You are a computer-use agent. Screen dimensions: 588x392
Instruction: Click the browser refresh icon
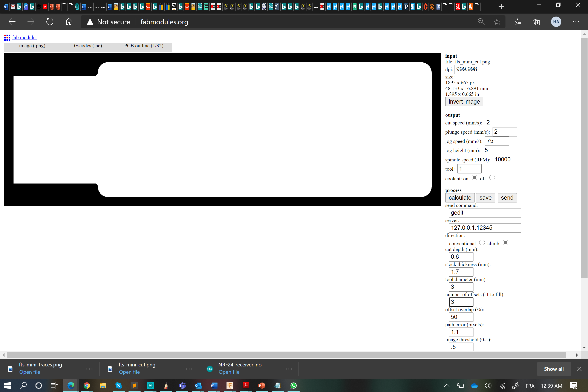pos(50,22)
